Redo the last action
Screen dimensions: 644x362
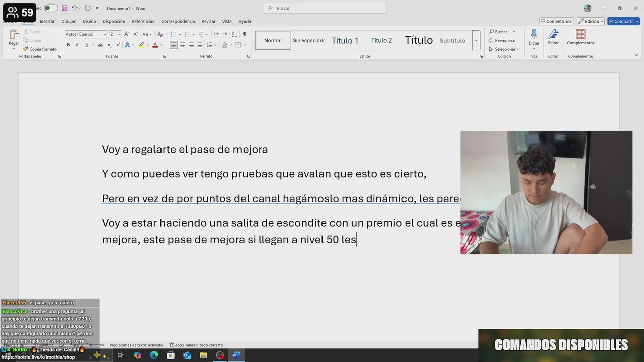87,8
